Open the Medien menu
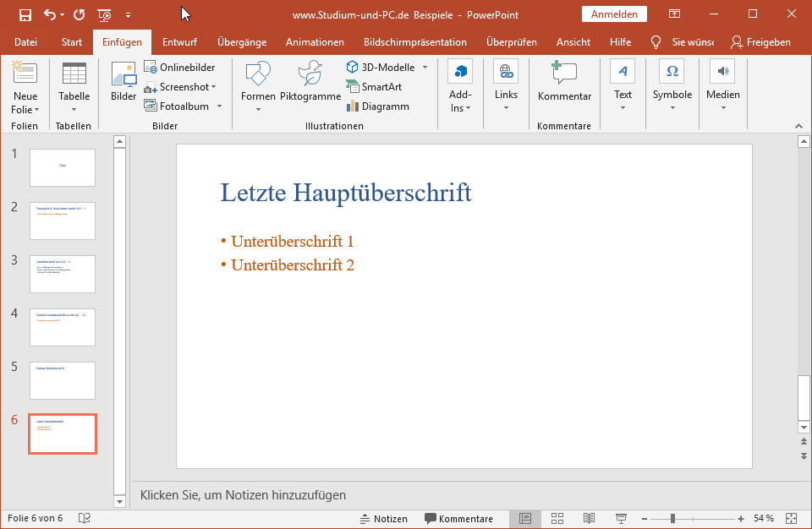Viewport: 812px width, 529px height. [x=723, y=86]
